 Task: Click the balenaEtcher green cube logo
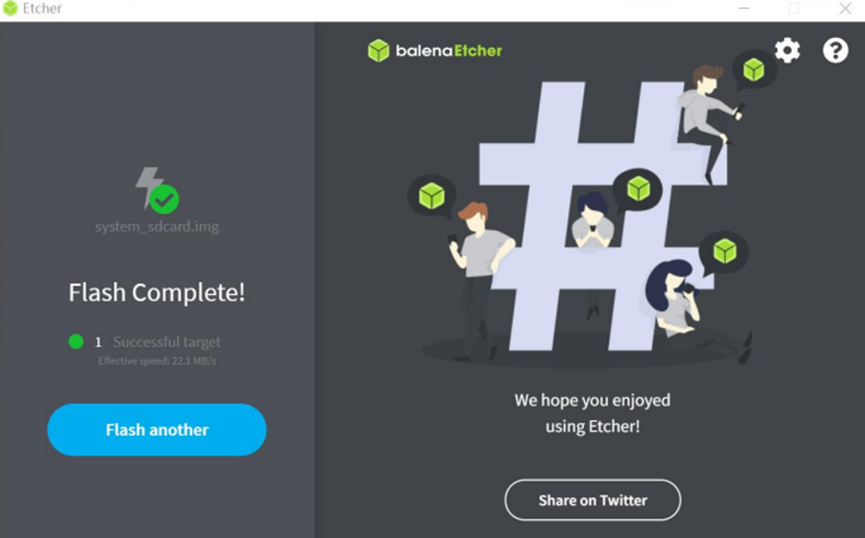coord(378,51)
